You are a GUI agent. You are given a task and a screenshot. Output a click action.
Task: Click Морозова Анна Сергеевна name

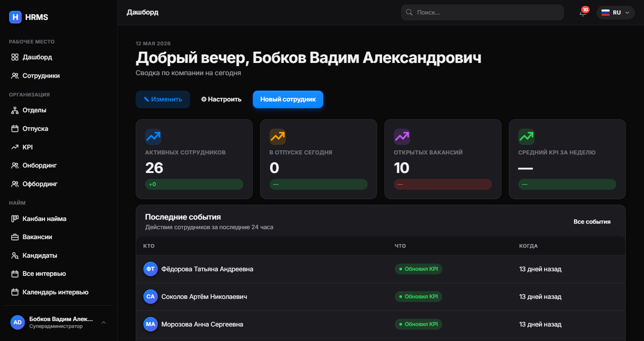coord(202,324)
